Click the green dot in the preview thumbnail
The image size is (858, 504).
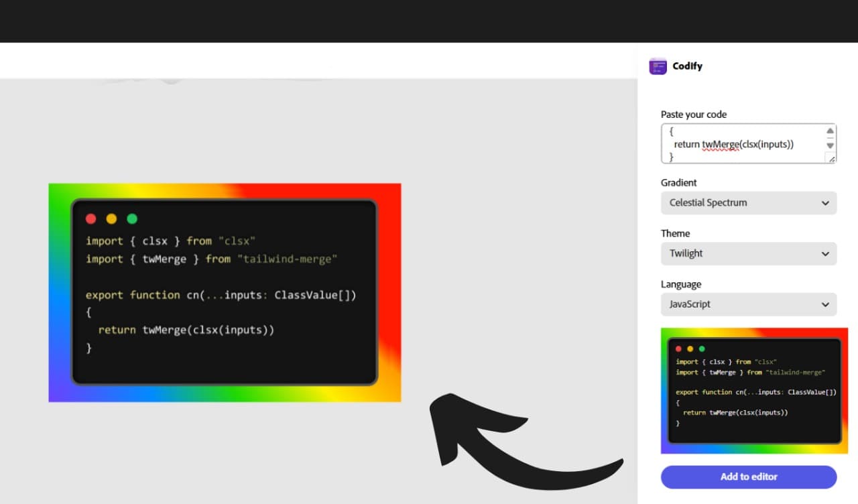pos(702,349)
